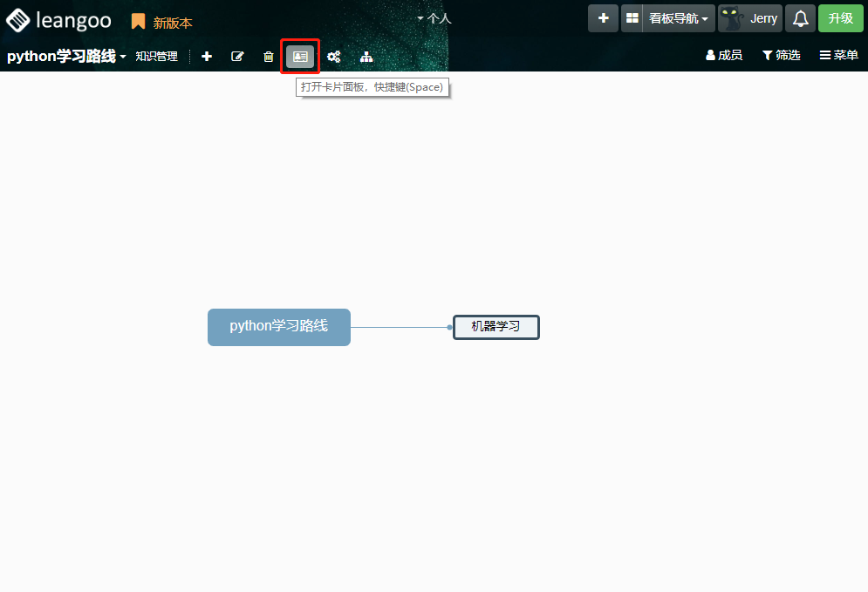Open the python学习路线 board title dropdown
Screen dimensions: 868x592
coord(66,56)
